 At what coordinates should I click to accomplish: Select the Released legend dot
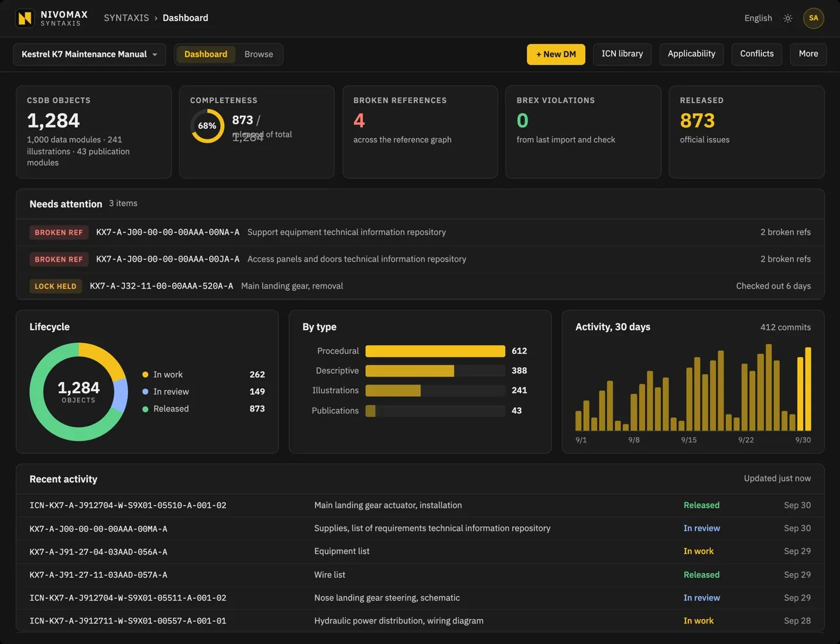[145, 409]
